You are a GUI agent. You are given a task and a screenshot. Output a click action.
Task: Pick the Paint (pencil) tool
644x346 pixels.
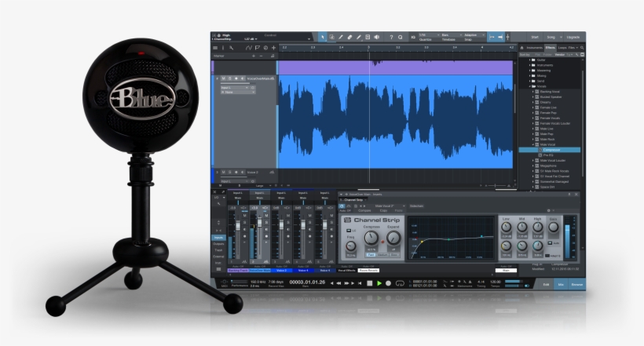point(359,37)
